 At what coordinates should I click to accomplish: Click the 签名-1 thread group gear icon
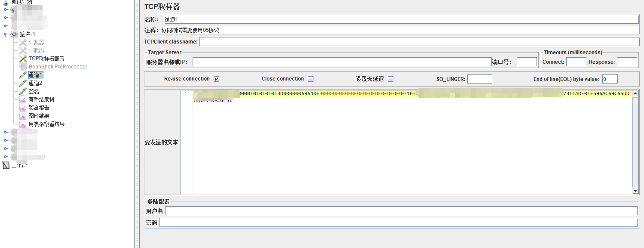(14, 34)
